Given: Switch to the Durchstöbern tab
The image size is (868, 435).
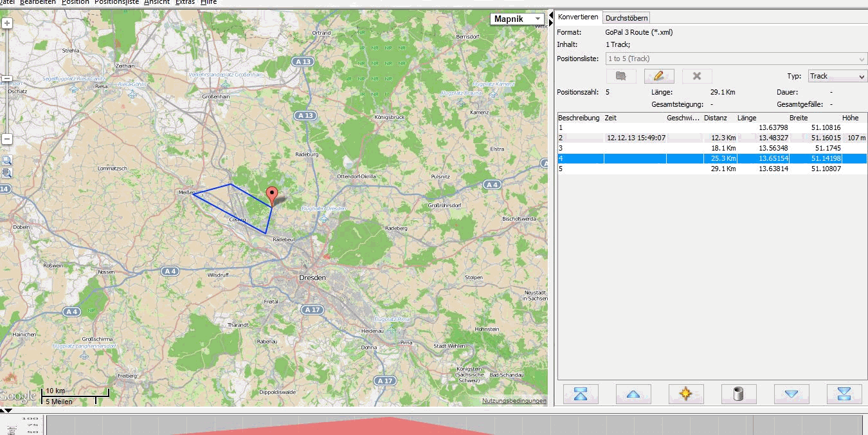Looking at the screenshot, I should click(627, 18).
